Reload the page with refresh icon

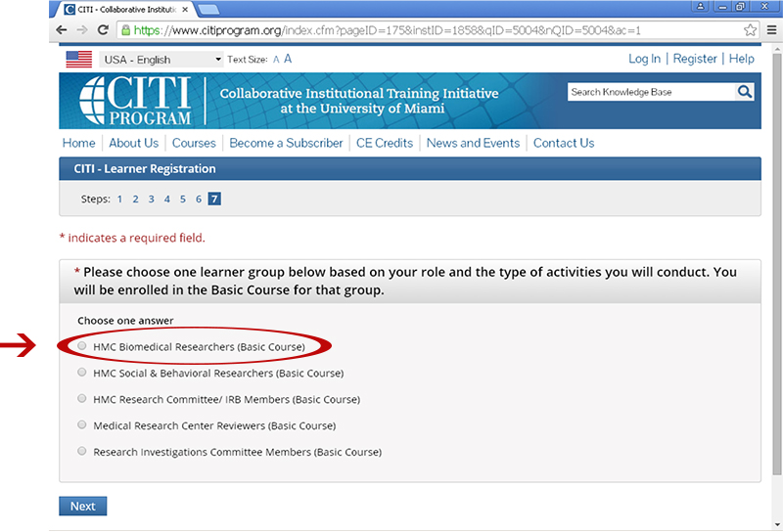point(103,30)
